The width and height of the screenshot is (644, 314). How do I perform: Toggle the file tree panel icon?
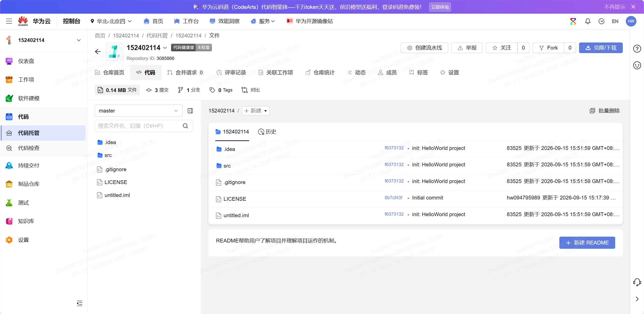(x=190, y=111)
